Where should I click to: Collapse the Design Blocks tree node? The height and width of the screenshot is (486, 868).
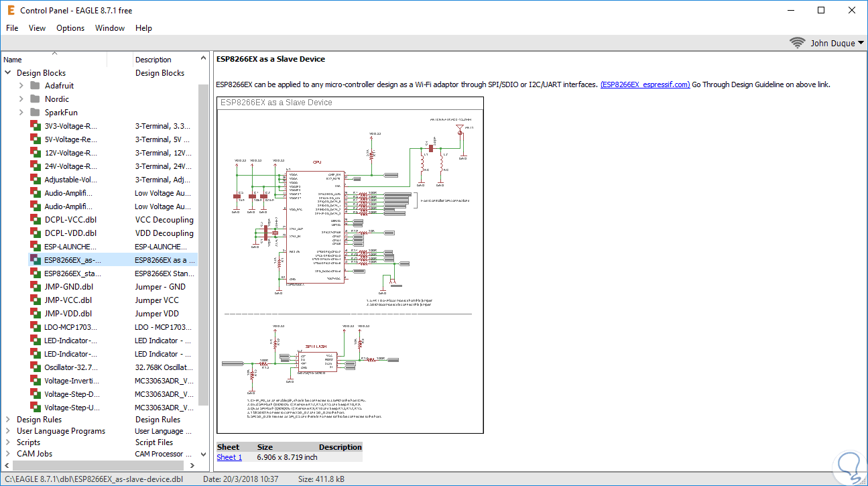8,73
